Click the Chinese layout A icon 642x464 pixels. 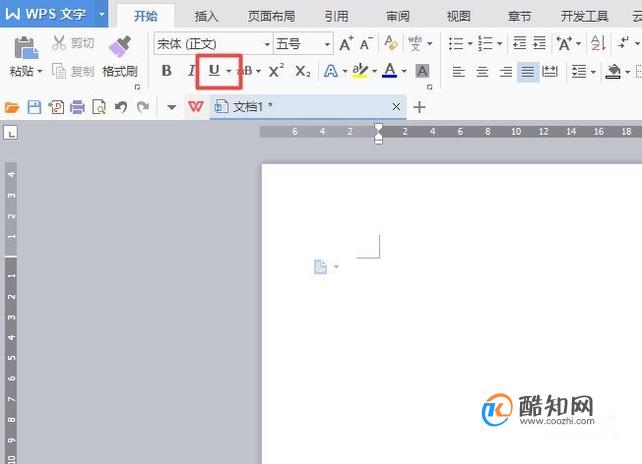(564, 43)
